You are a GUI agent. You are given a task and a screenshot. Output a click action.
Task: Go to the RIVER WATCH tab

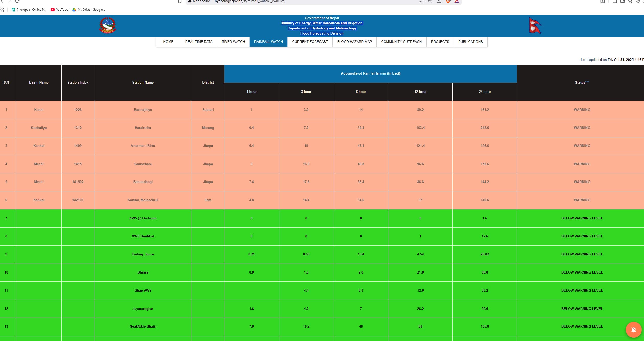pos(233,42)
